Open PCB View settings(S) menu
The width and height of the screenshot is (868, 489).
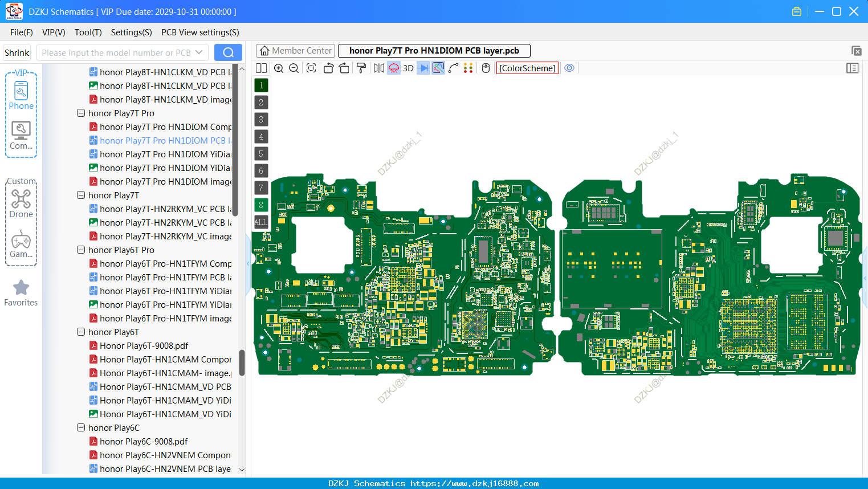200,32
